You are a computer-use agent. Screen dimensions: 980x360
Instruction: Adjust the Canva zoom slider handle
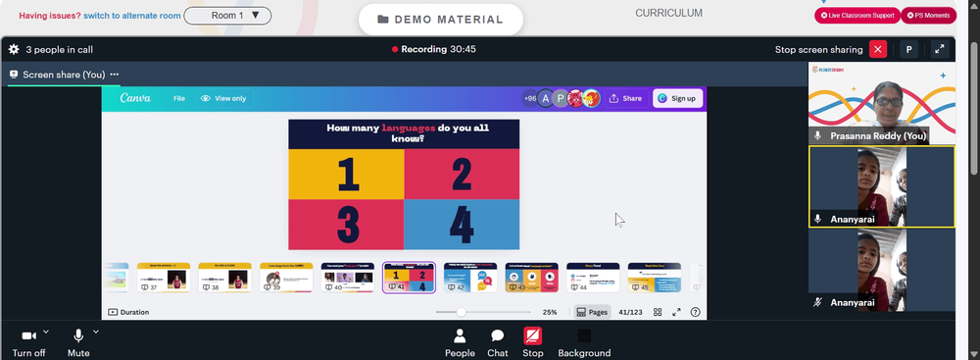tap(461, 312)
